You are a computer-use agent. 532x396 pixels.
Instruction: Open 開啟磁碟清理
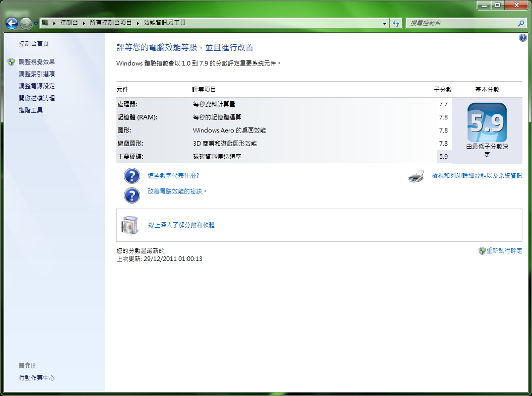click(37, 98)
